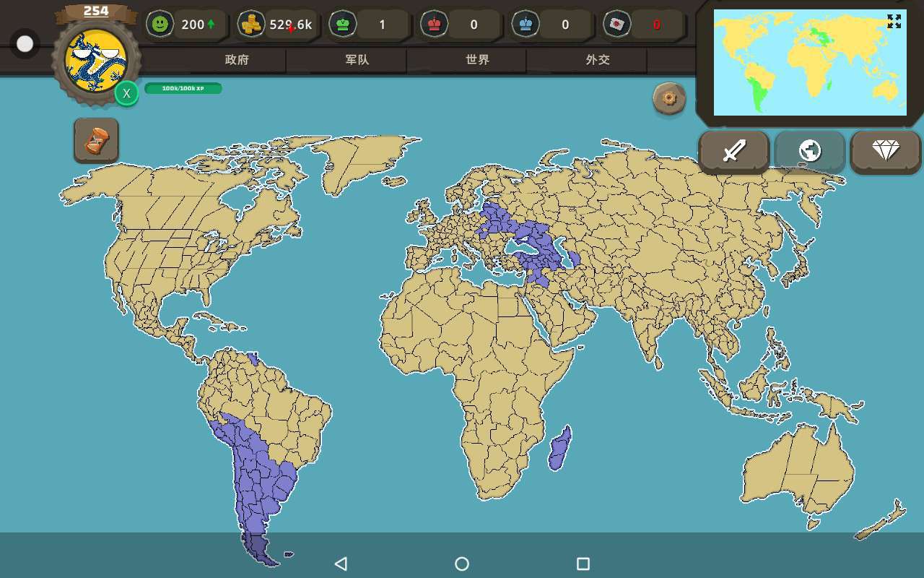Tap the blue crown icon
Screen dimensions: 924x578
[x=525, y=24]
